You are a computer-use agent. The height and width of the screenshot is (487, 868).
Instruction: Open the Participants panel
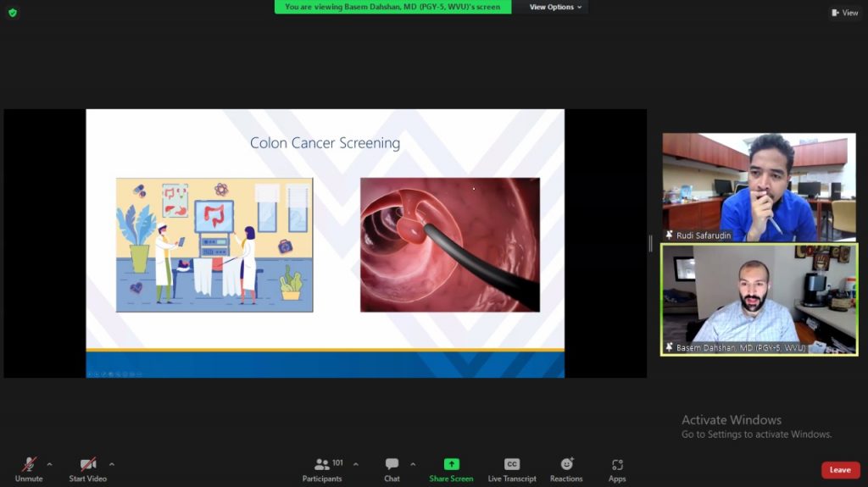[x=323, y=467]
